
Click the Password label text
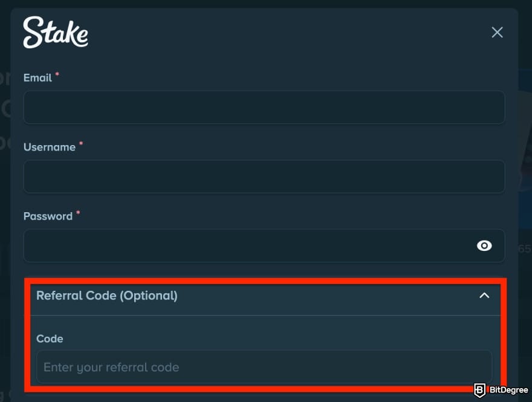coord(48,216)
